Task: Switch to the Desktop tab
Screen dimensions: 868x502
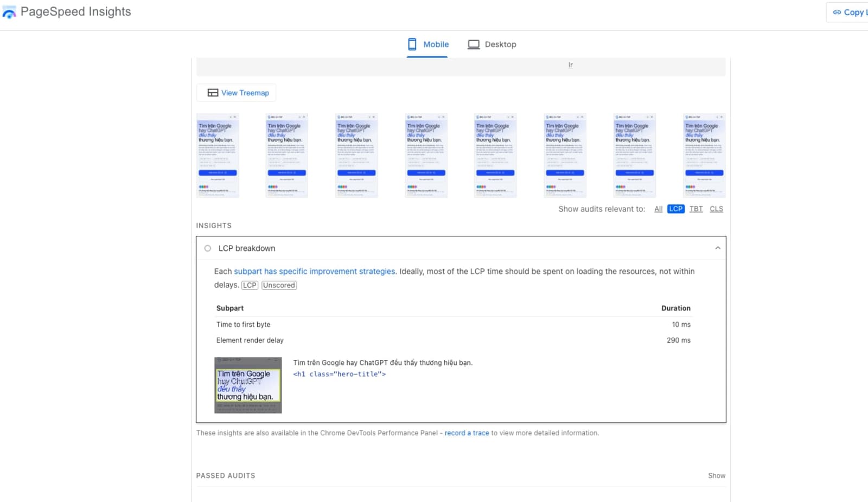Action: tap(492, 44)
